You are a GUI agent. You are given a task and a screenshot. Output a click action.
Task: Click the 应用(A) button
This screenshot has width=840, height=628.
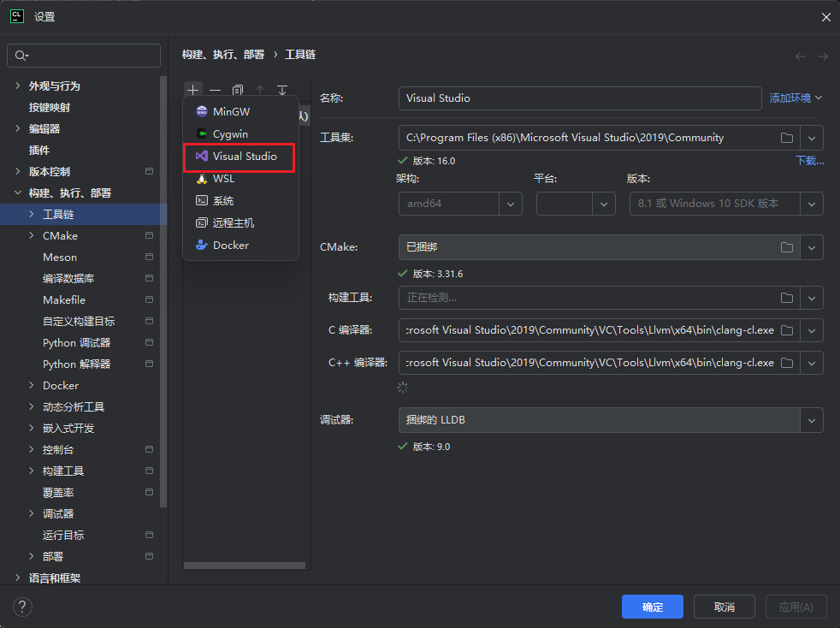796,607
